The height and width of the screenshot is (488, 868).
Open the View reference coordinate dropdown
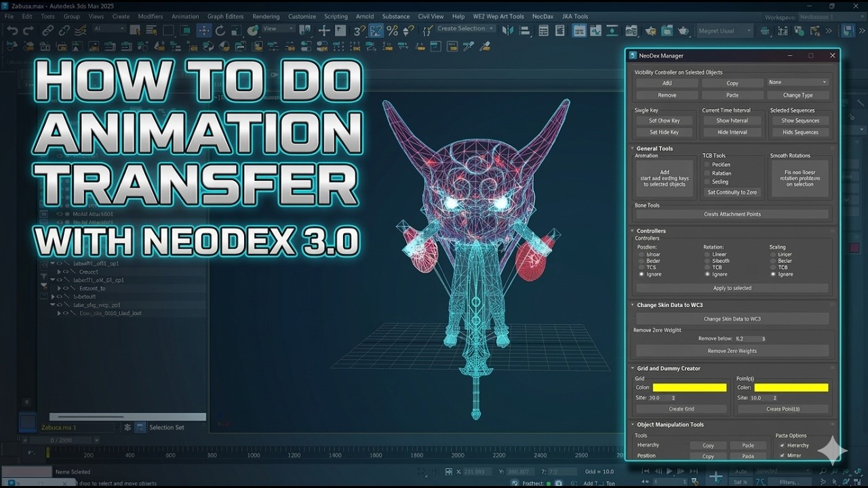278,28
